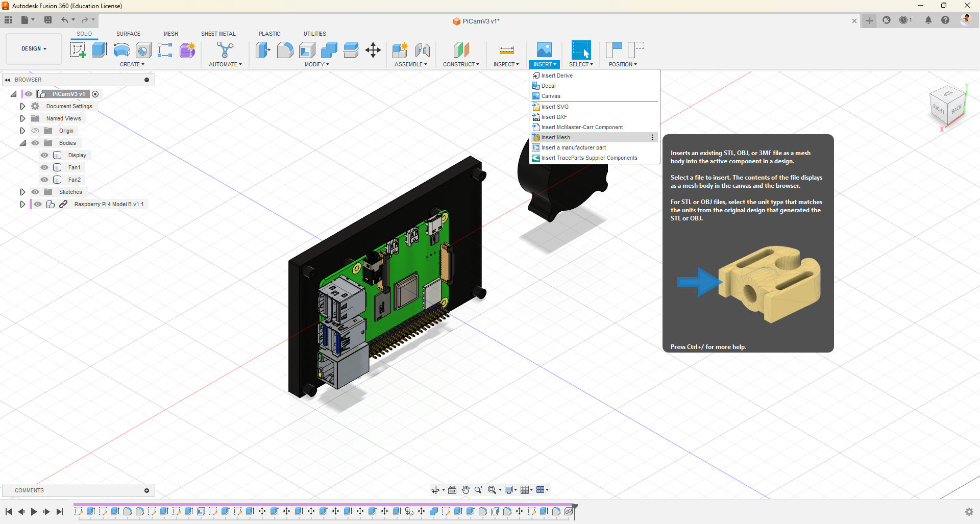Select the Joint tool icon
Screen dimensions: 980x524
423,50
